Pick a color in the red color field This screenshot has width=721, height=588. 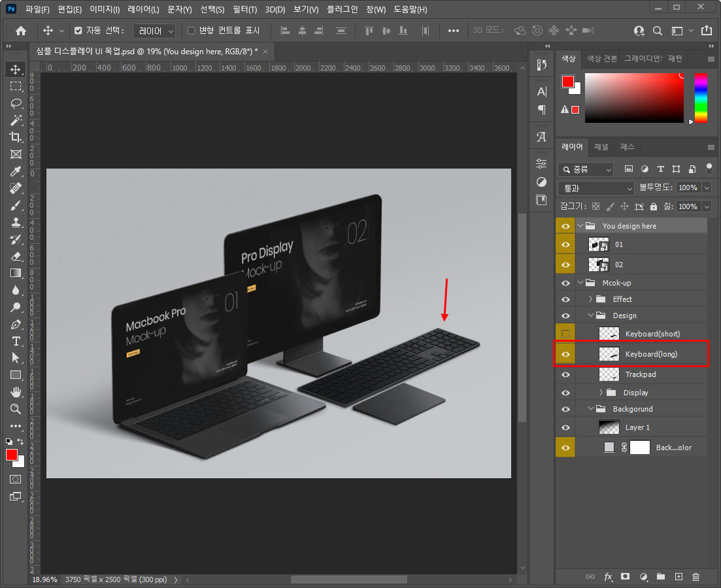pyautogui.click(x=634, y=98)
